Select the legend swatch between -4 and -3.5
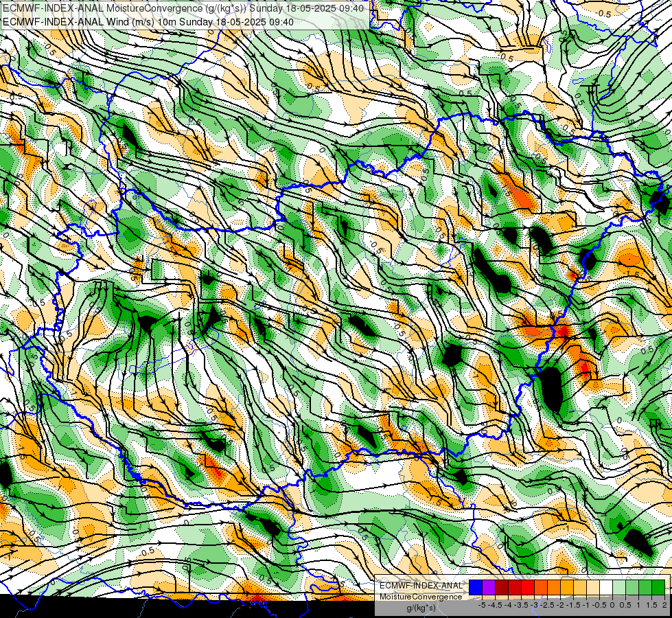This screenshot has height=618, width=672. coord(515,587)
